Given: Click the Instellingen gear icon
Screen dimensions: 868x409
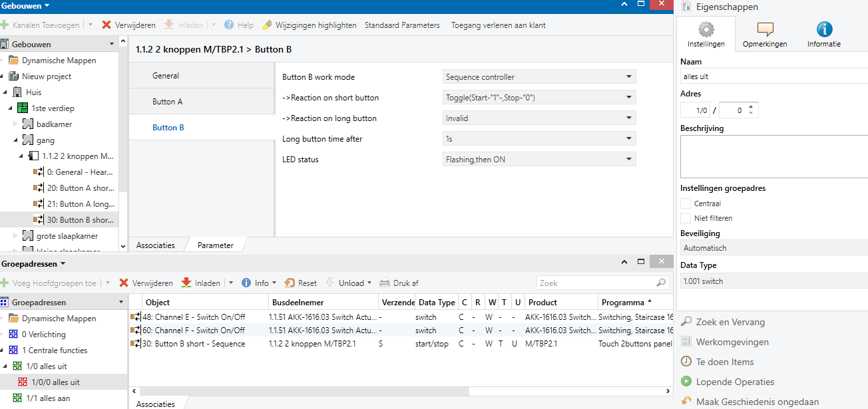Looking at the screenshot, I should [x=706, y=30].
